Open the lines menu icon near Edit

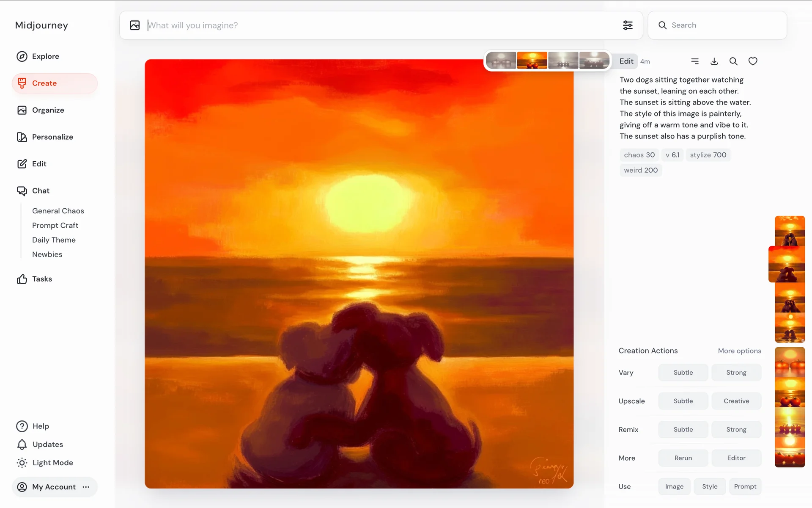[695, 61]
